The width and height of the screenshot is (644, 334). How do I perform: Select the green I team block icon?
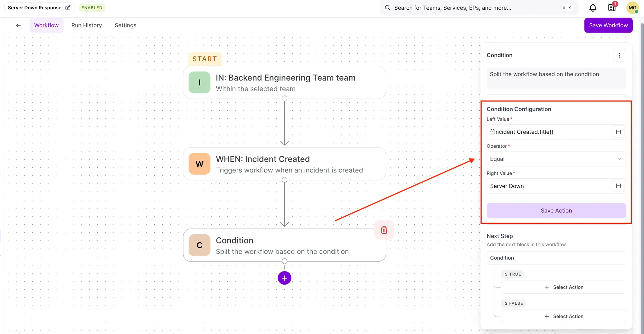tap(199, 83)
